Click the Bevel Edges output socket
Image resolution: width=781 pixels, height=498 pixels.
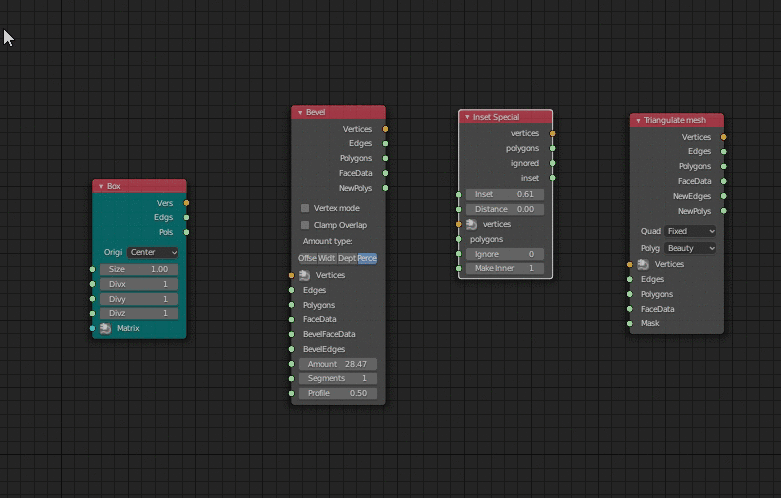click(x=386, y=143)
